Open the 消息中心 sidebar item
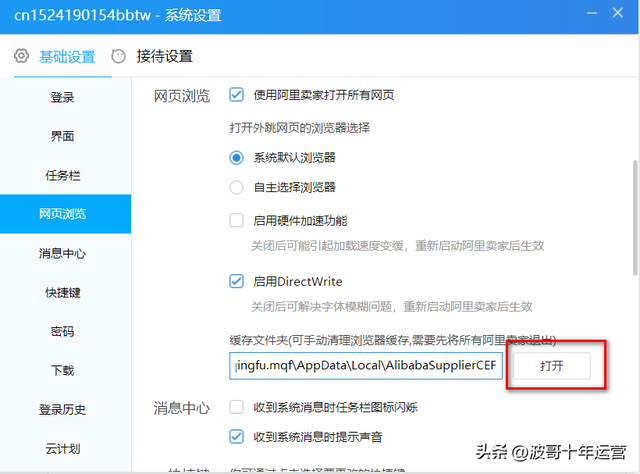The height and width of the screenshot is (474, 640). coord(62,254)
